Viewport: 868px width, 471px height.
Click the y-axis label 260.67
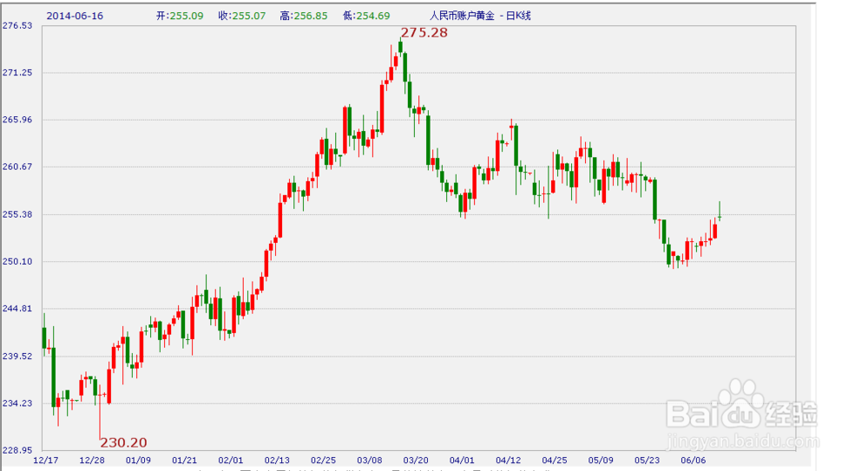click(17, 167)
